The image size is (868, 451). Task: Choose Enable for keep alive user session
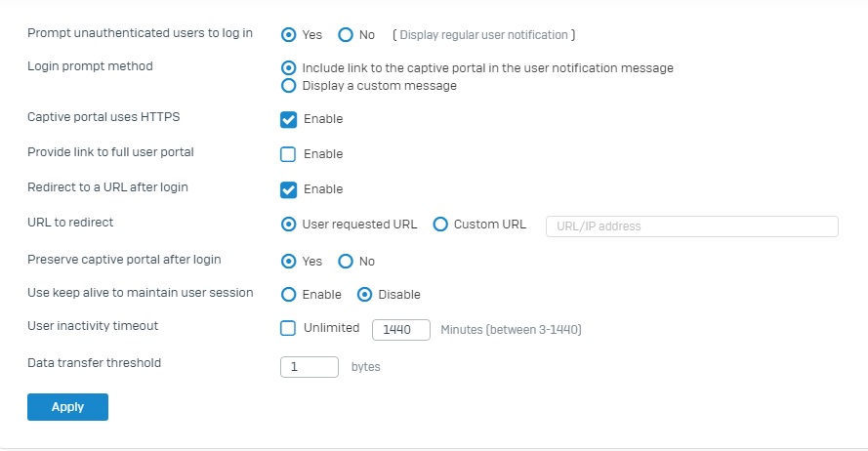pyautogui.click(x=288, y=295)
